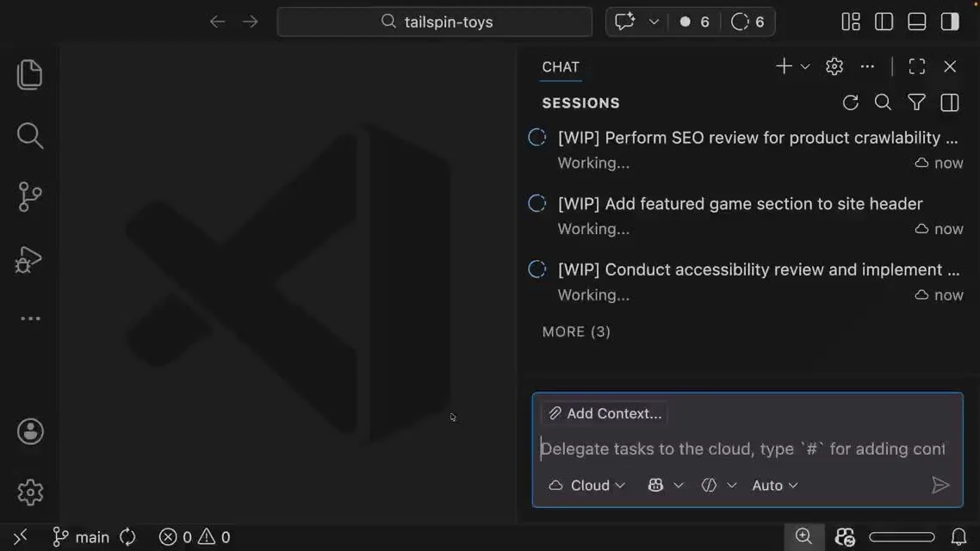Open the Copilot agent picker dropdown

pos(665,486)
